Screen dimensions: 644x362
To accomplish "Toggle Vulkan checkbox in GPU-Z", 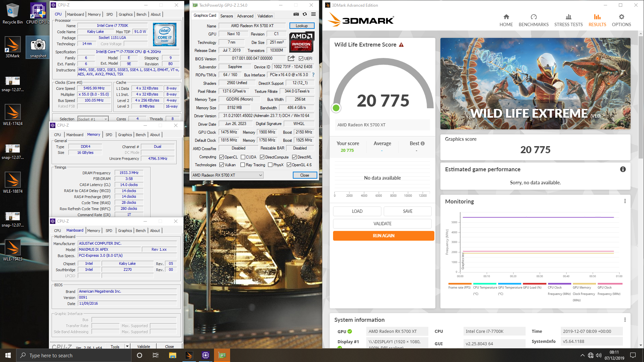I will (221, 165).
